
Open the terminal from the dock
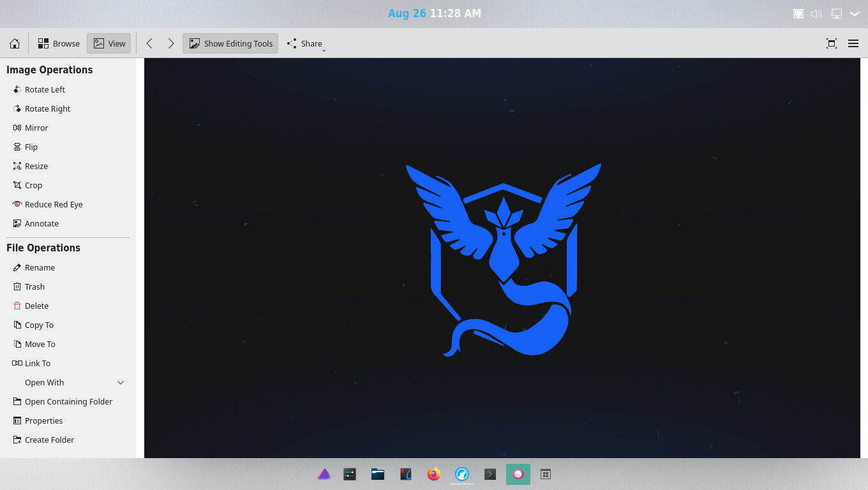(490, 474)
